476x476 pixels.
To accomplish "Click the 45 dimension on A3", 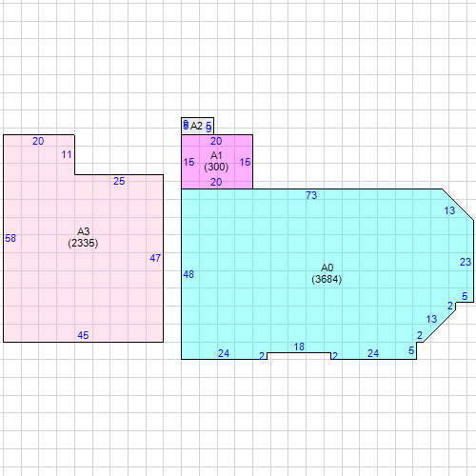I will (x=83, y=335).
